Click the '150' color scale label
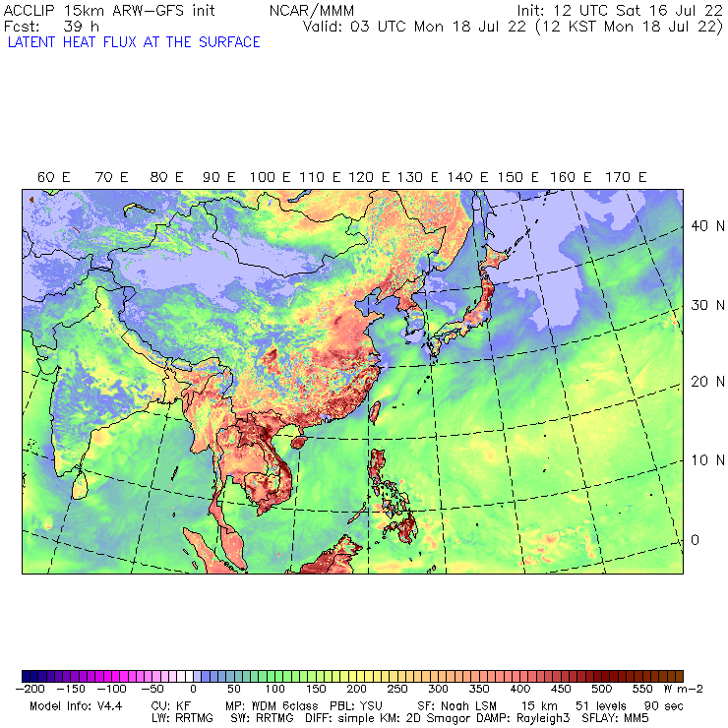Screen dimensions: 728x728 (316, 689)
